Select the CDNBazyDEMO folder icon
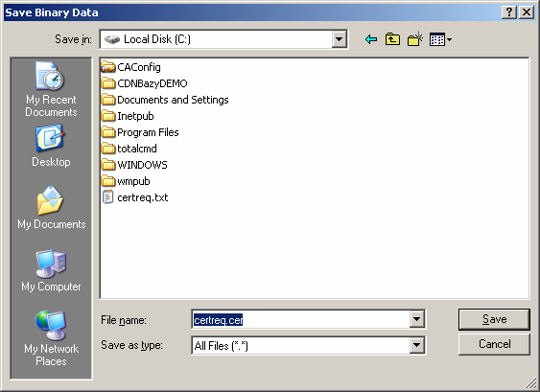The height and width of the screenshot is (392, 540). point(107,83)
